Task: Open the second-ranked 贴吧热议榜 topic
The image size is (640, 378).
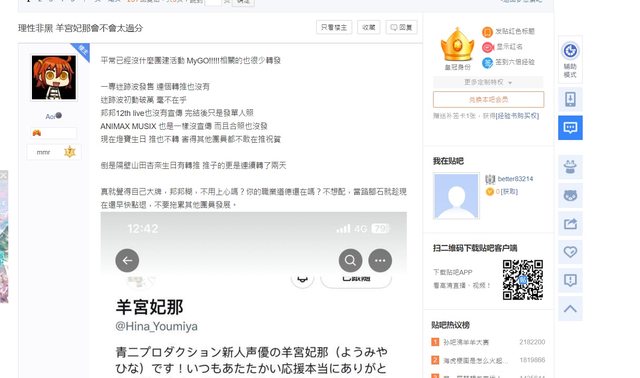Action: point(475,360)
